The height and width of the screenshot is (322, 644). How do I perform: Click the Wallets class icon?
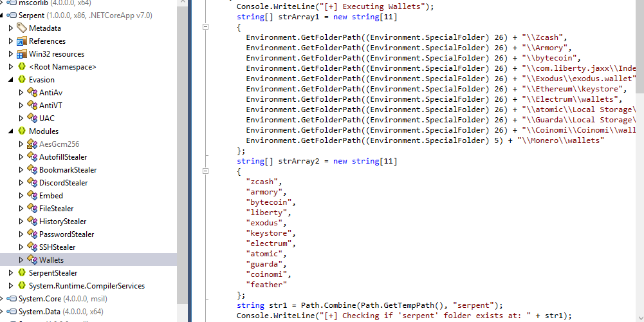click(x=32, y=260)
